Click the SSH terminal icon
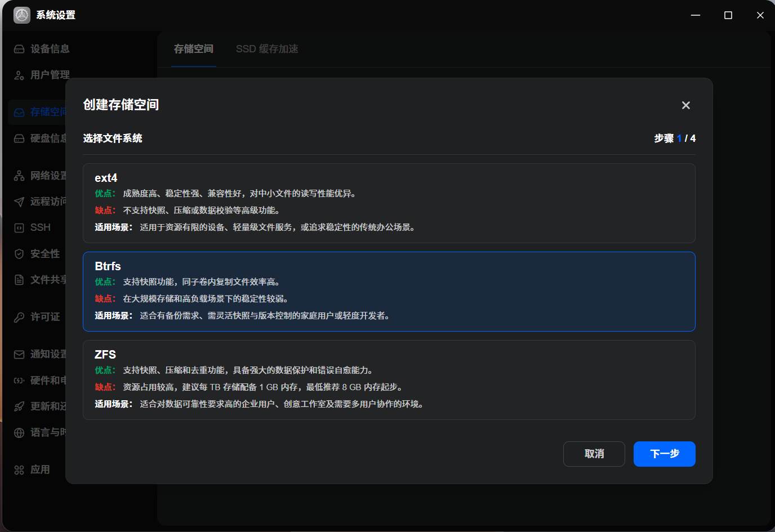Image resolution: width=775 pixels, height=532 pixels. pos(19,227)
